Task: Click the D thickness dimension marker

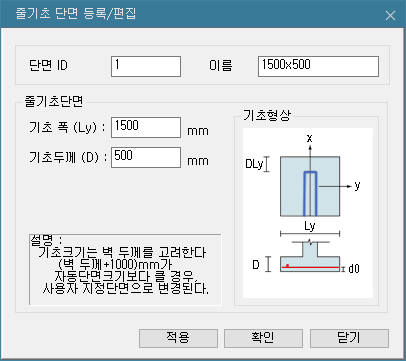Action: 268,264
